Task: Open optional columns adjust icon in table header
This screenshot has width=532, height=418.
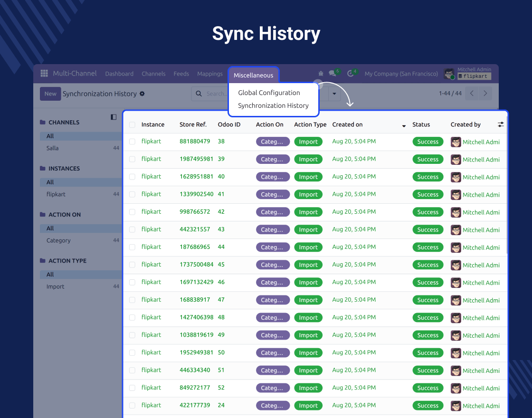Action: click(501, 124)
